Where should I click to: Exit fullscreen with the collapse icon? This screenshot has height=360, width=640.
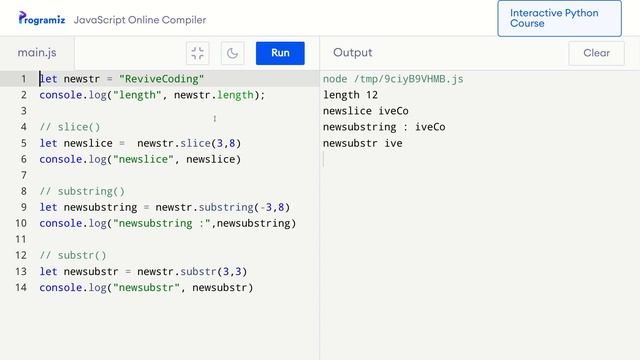coord(198,53)
